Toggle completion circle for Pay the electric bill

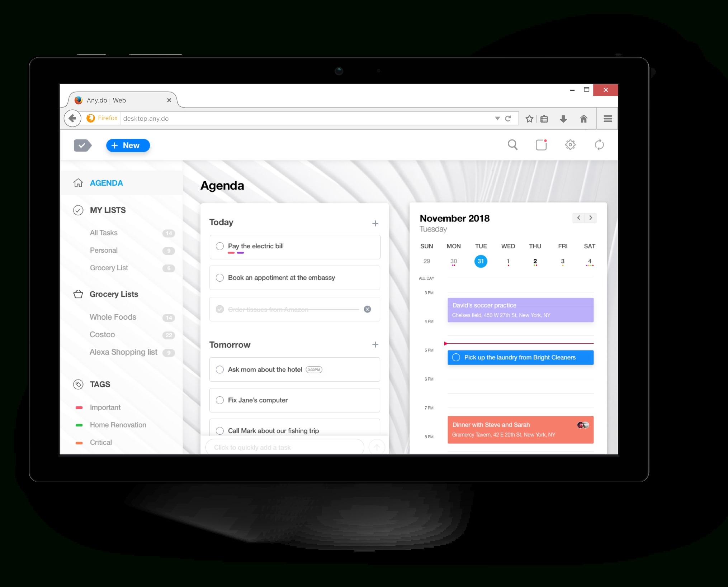coord(220,245)
